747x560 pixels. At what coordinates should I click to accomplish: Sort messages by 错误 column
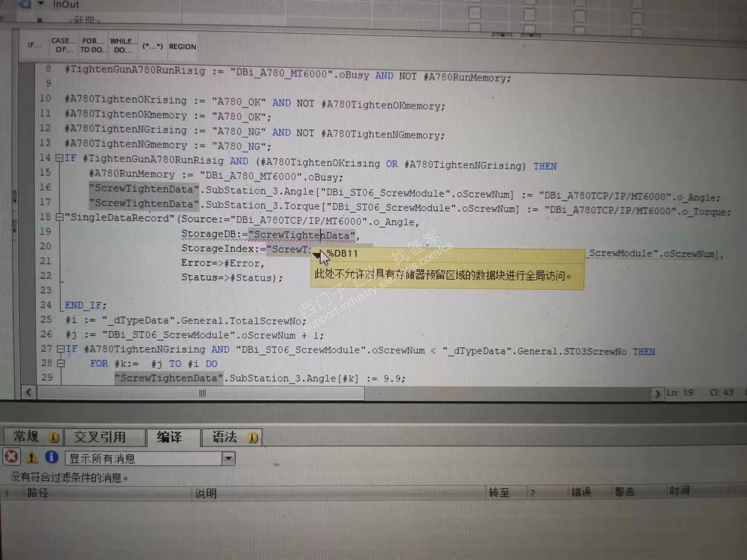(x=581, y=492)
